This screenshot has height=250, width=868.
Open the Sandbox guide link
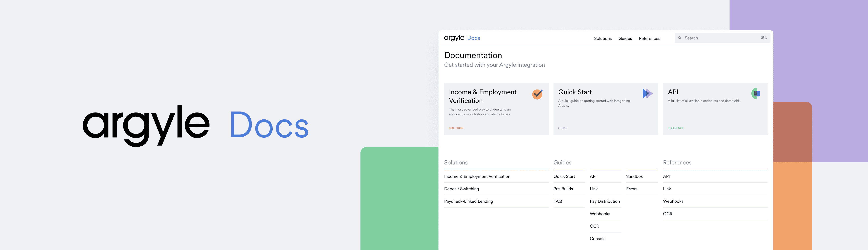click(x=634, y=176)
